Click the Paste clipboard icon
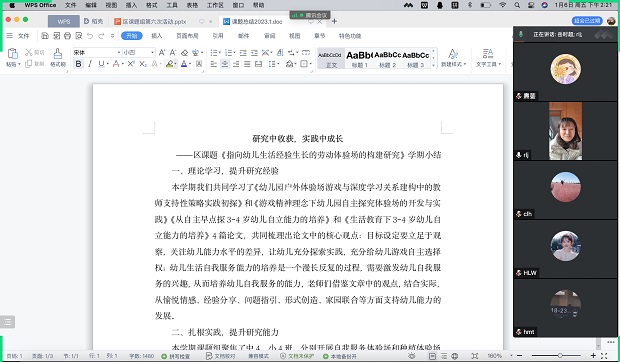Viewport: 620px width, 362px height. click(x=13, y=53)
